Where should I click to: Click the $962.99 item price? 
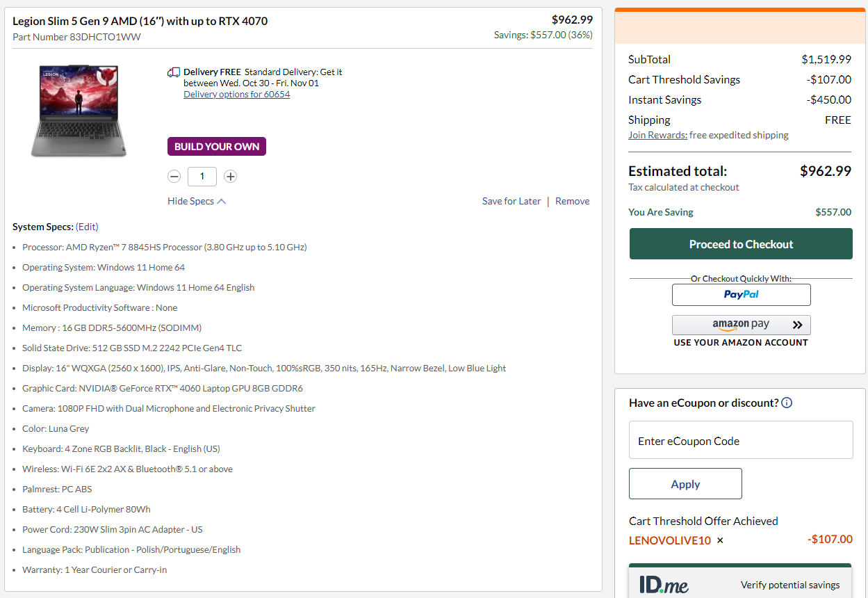coord(572,19)
